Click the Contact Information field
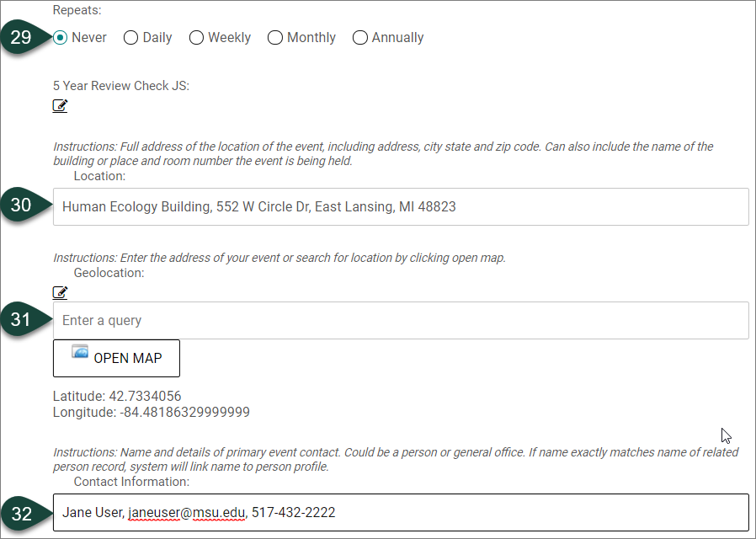The width and height of the screenshot is (756, 539). pos(401,513)
